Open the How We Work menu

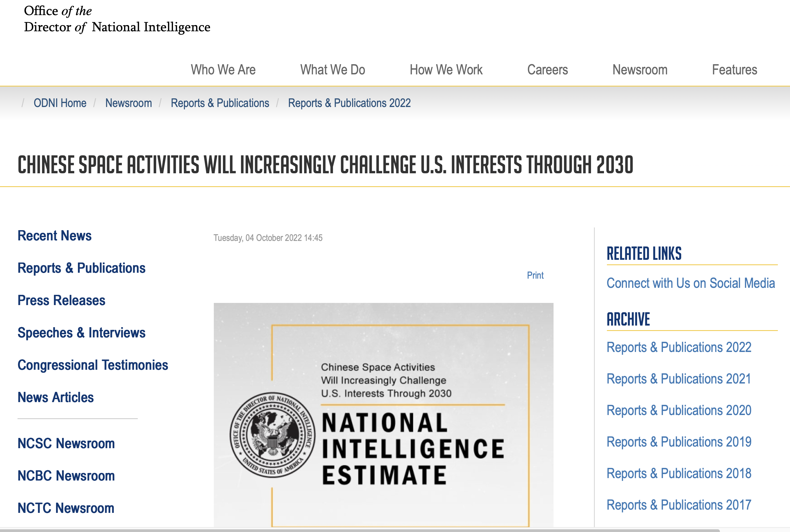[x=446, y=70]
